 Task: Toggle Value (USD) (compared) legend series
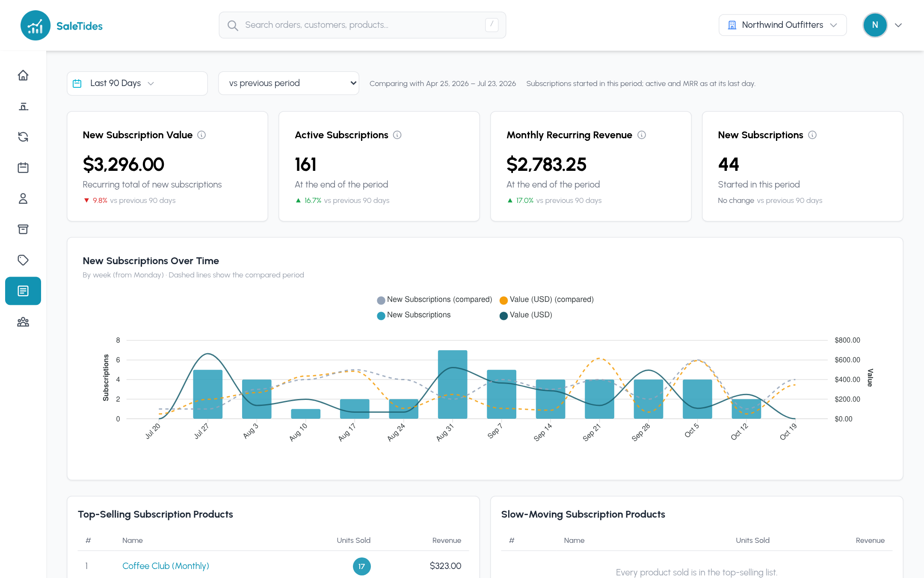click(x=547, y=300)
